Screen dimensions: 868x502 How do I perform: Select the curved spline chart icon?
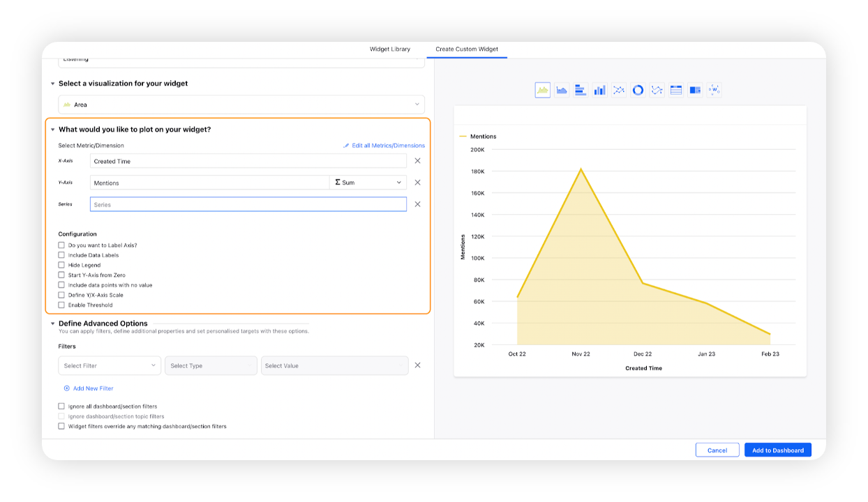tap(657, 90)
